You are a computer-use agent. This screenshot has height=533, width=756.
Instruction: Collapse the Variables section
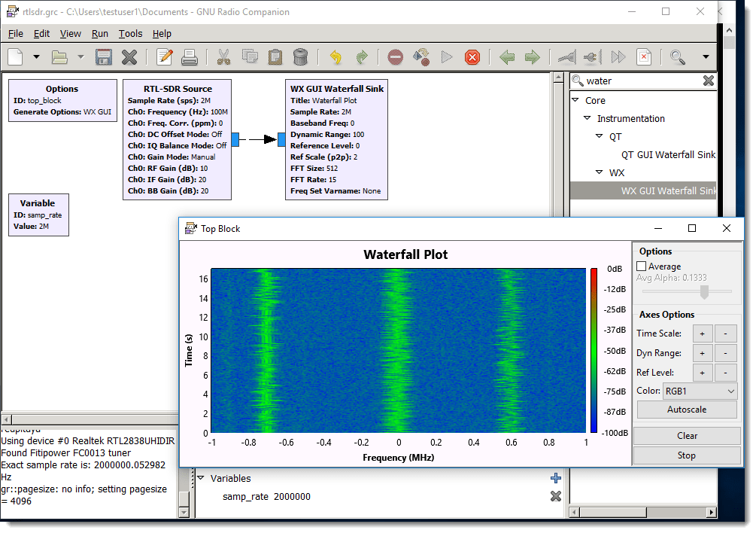[x=201, y=478]
